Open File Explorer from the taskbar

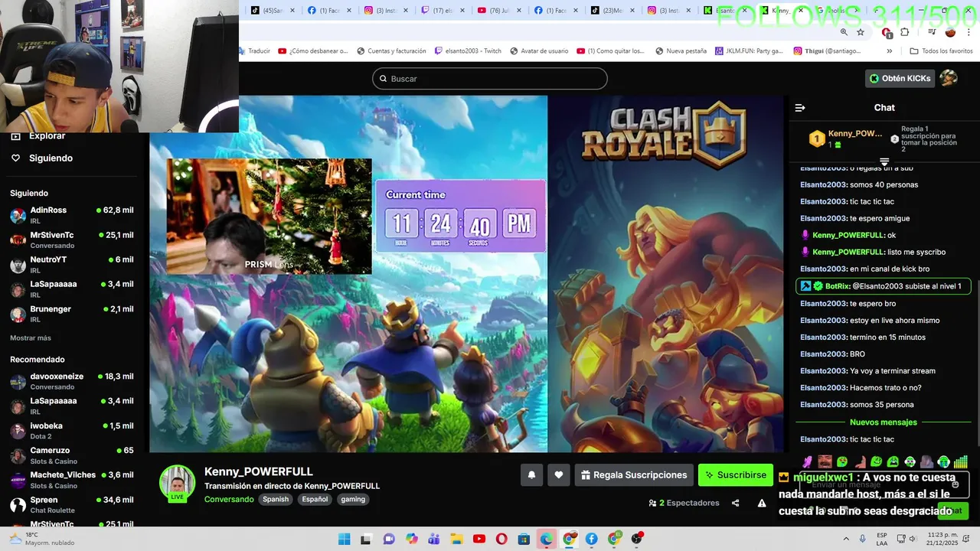click(456, 540)
